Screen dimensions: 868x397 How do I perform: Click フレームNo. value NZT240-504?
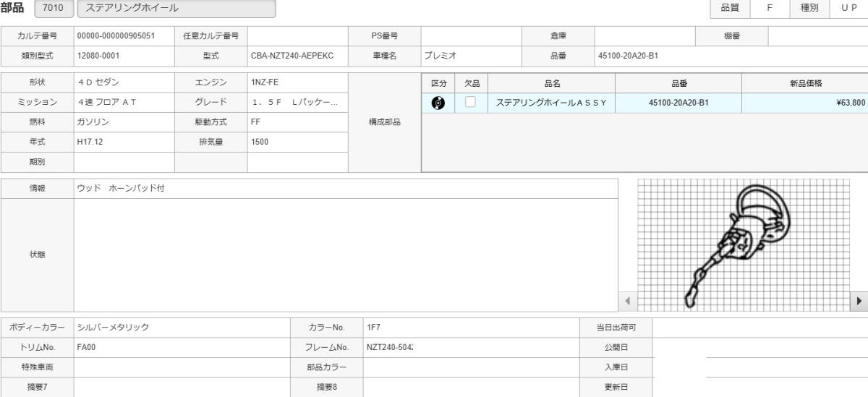(472, 347)
